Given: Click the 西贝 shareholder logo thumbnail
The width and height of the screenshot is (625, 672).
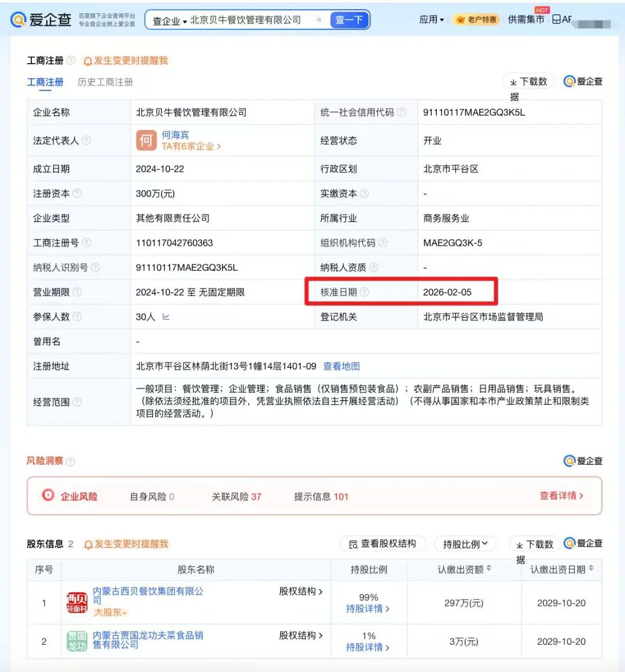Looking at the screenshot, I should click(77, 602).
